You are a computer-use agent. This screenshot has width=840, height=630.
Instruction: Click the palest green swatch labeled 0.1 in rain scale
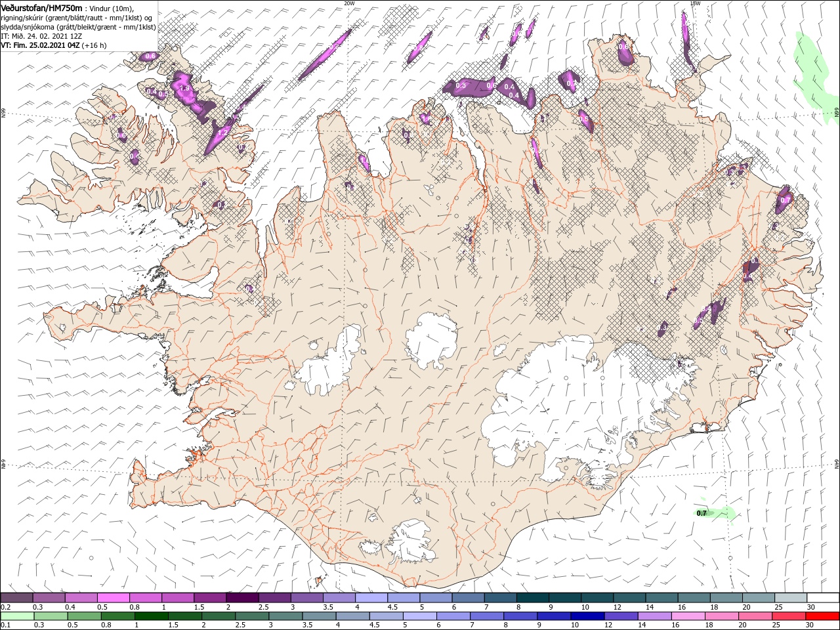pos(16,616)
